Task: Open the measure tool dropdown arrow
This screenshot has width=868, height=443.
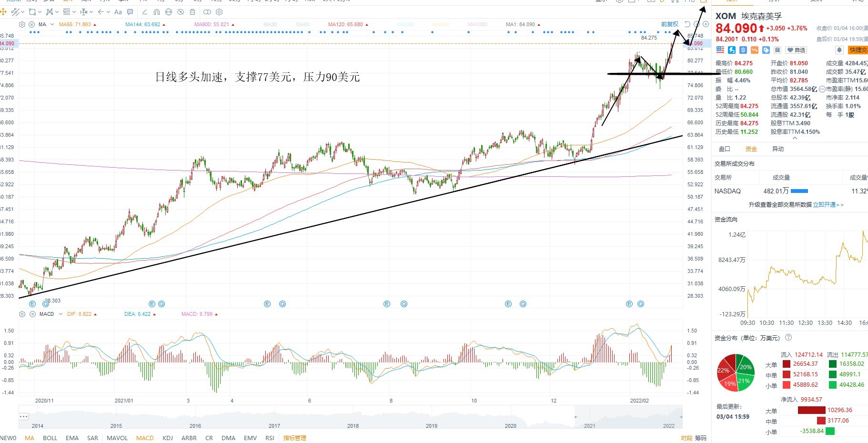Action: pyautogui.click(x=91, y=11)
